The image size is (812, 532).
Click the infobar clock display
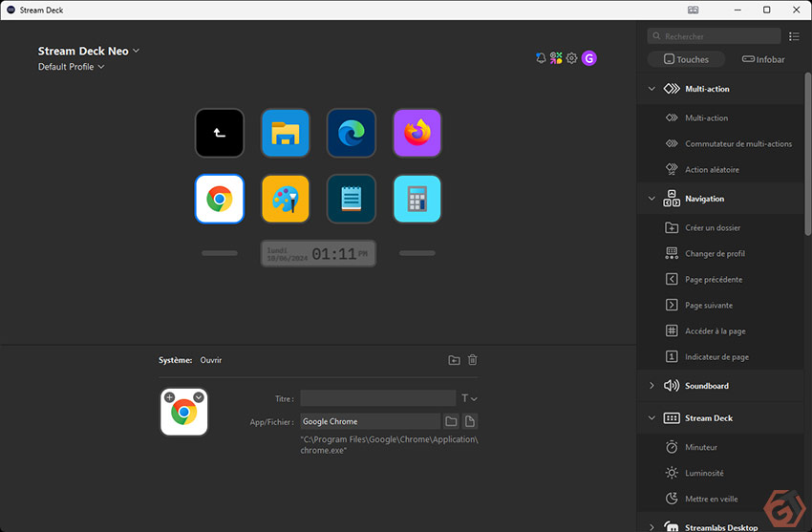click(x=318, y=253)
